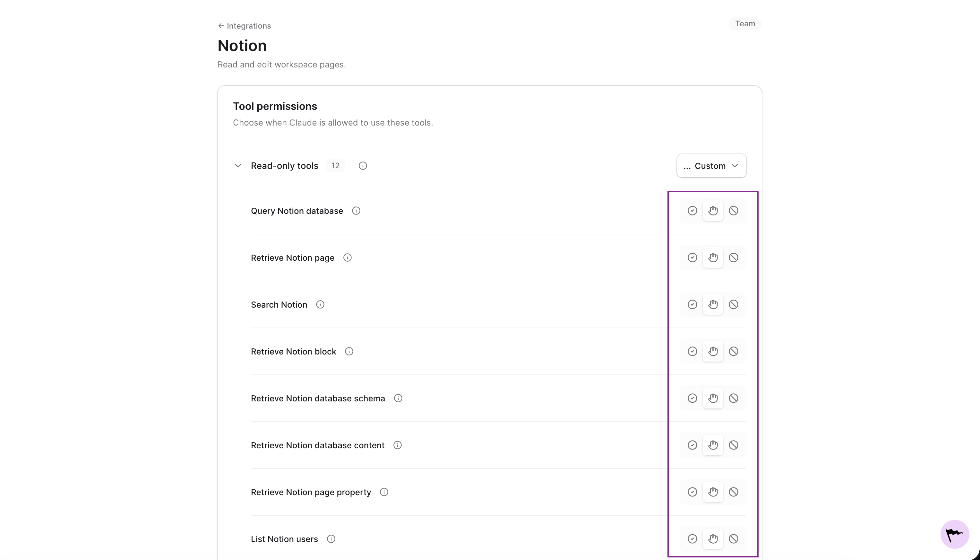Always allow Retrieve Notion database content
This screenshot has width=980, height=560.
click(x=692, y=445)
